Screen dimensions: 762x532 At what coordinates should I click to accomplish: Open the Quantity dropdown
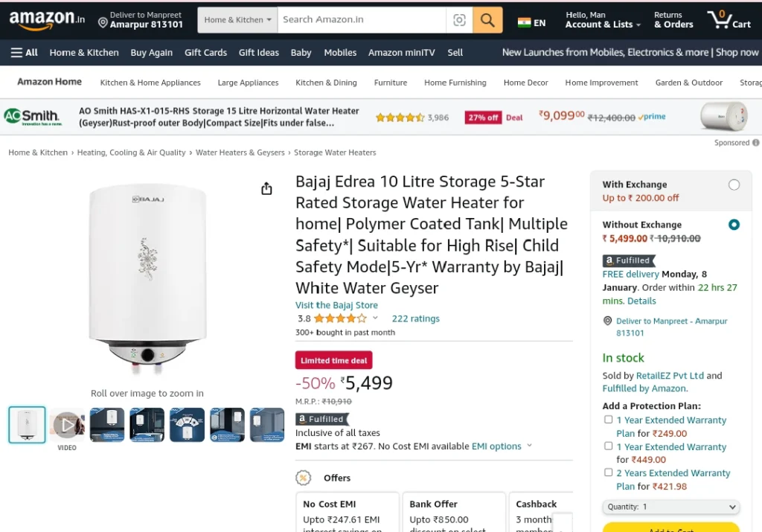coord(670,507)
